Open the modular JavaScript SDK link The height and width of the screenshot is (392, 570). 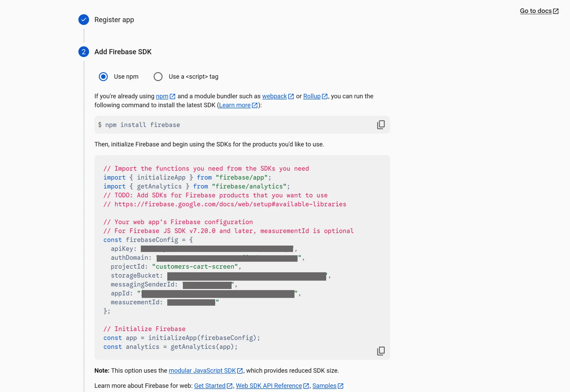(x=202, y=371)
